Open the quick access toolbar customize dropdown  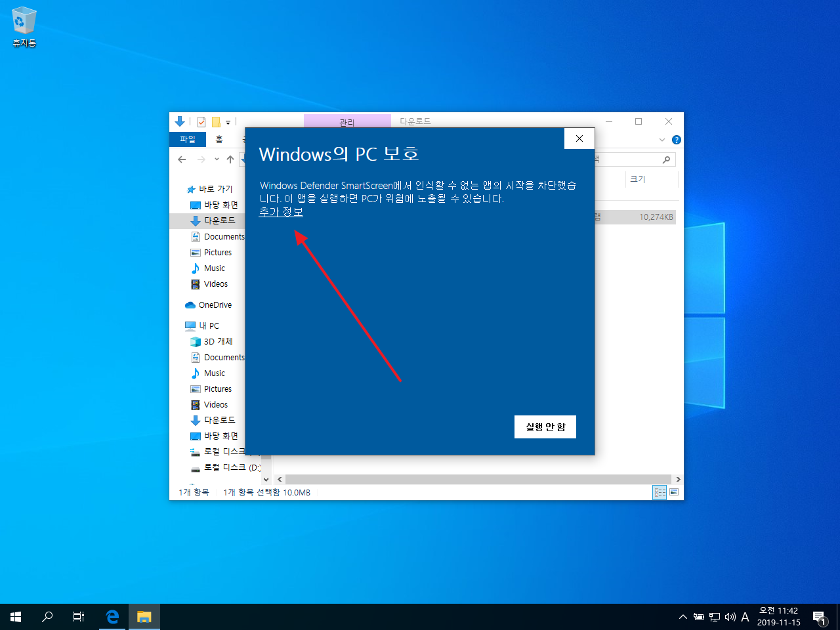coord(228,122)
